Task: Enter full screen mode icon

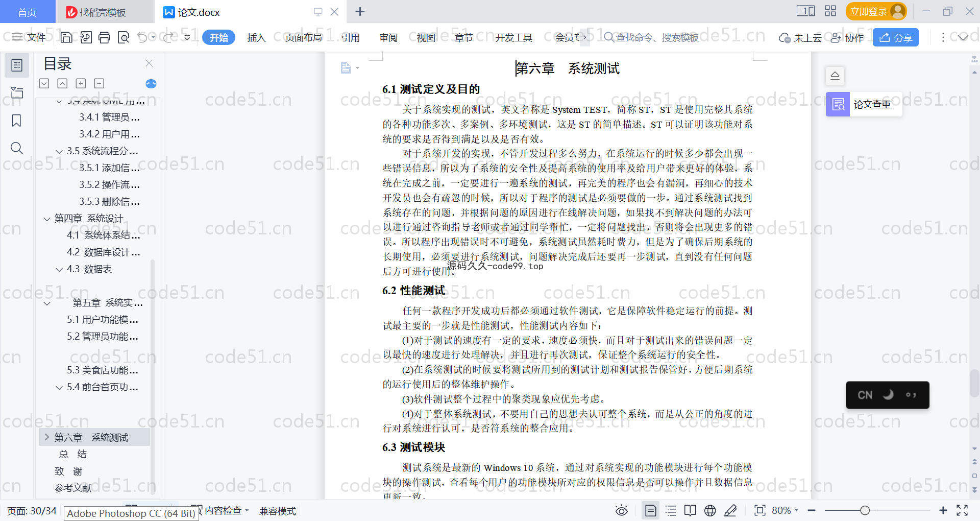Action: (962, 510)
